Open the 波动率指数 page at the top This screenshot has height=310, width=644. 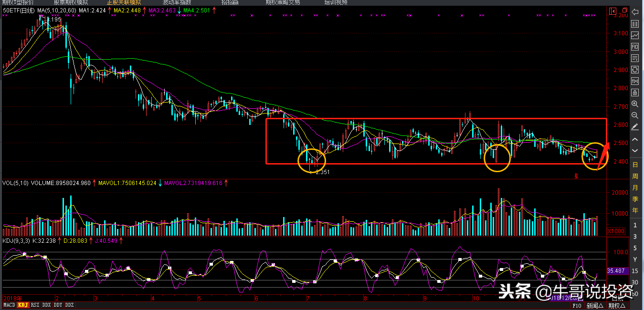coord(177,2)
